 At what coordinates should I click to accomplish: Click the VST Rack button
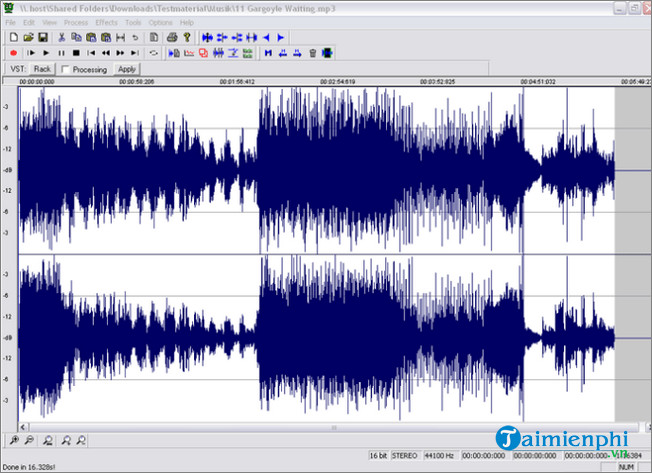point(42,69)
